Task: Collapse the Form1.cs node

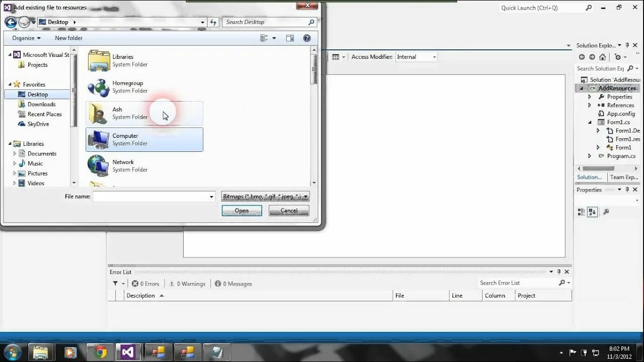Action: pos(590,122)
